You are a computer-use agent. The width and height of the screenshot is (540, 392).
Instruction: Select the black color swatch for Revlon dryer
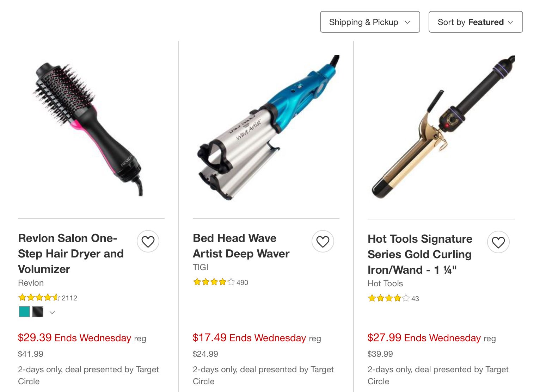37,312
